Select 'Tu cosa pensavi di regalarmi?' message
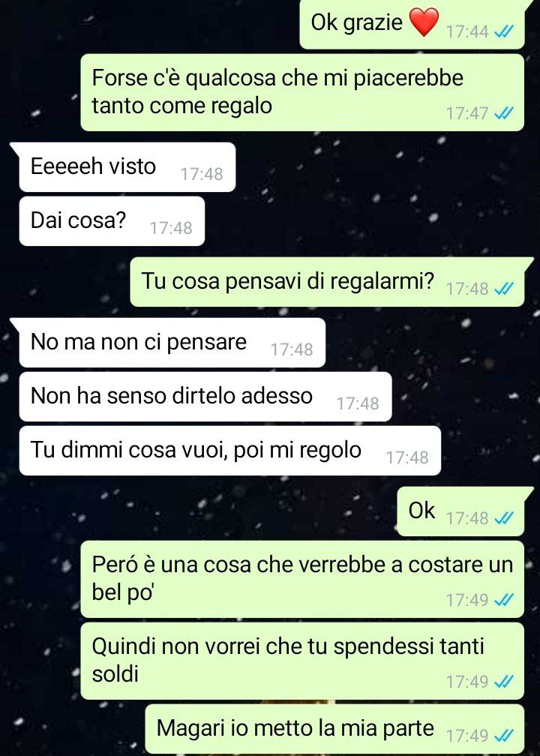 click(328, 282)
